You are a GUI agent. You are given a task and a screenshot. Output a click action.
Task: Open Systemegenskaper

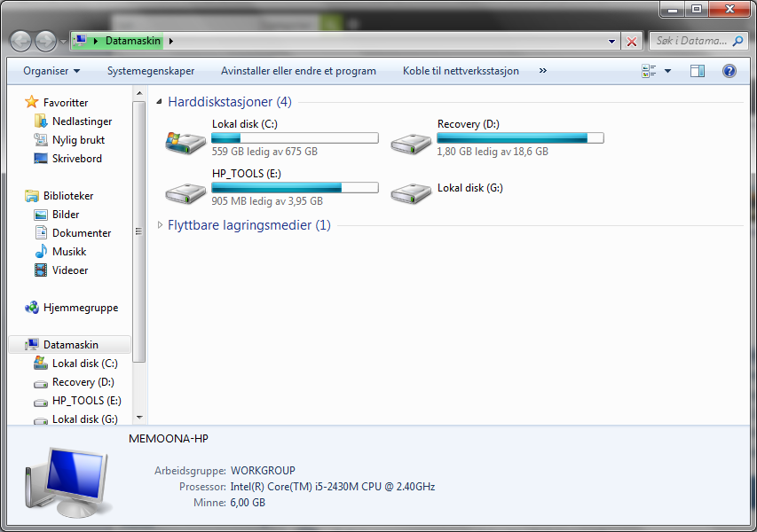pyautogui.click(x=151, y=71)
